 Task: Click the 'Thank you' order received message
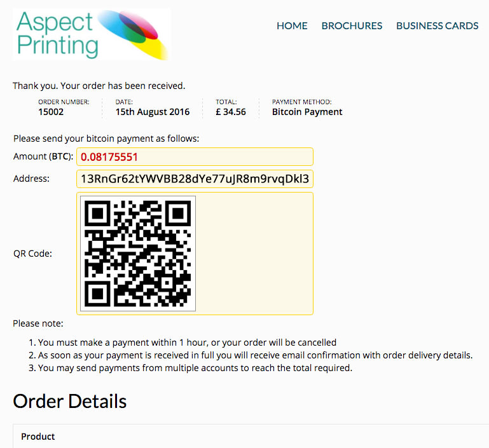pos(99,86)
